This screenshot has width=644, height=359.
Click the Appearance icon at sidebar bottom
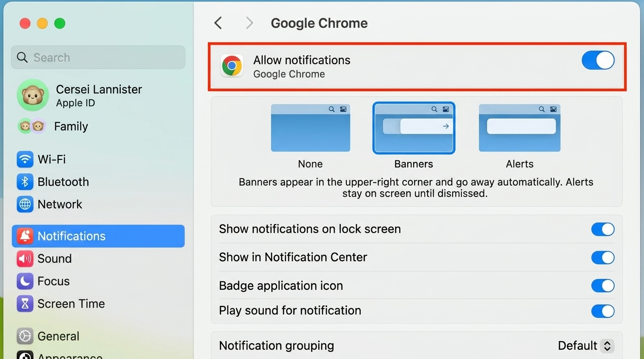25,355
